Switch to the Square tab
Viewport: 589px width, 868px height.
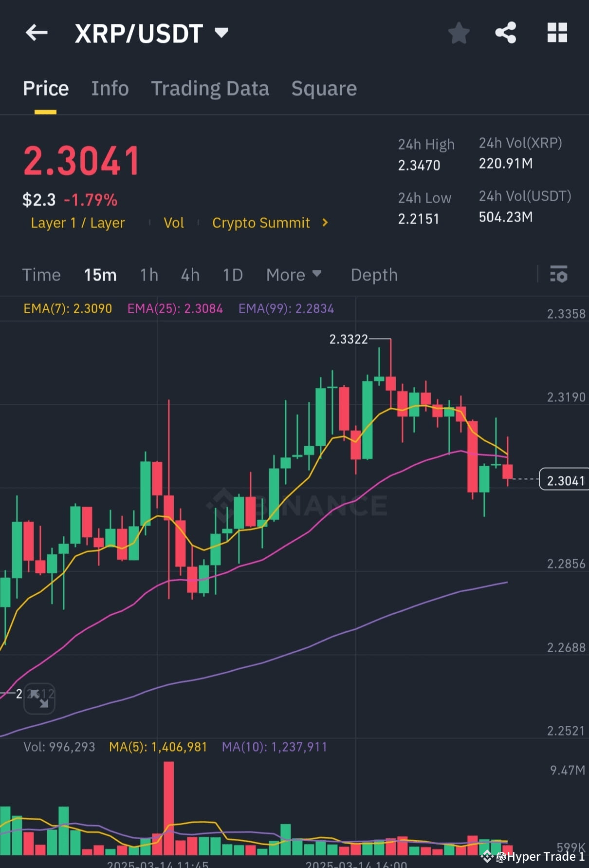pyautogui.click(x=324, y=88)
